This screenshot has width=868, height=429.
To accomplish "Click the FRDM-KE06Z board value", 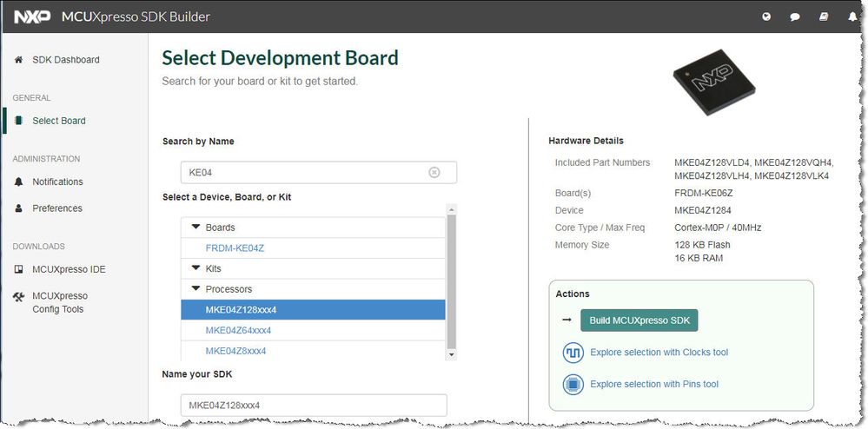I will (x=702, y=194).
